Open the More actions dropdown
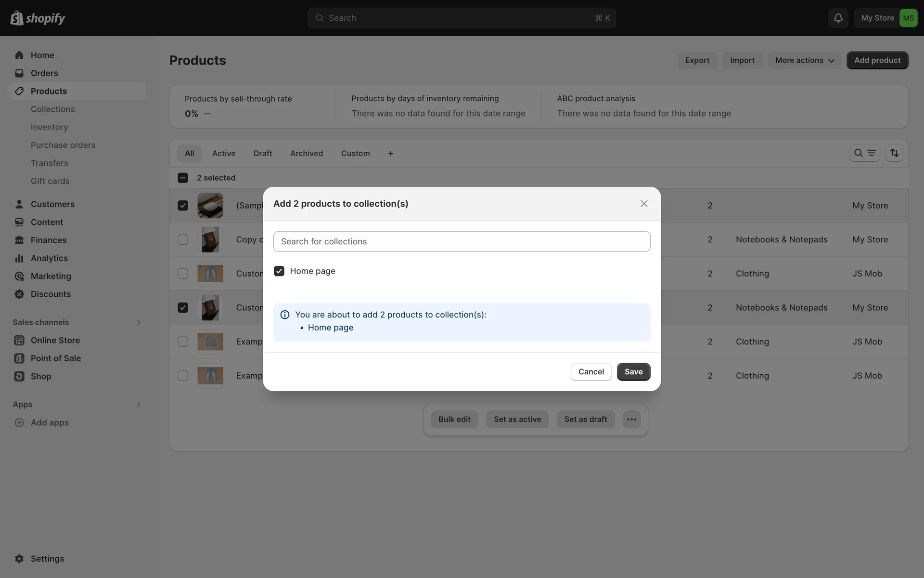The height and width of the screenshot is (578, 924). coord(804,60)
